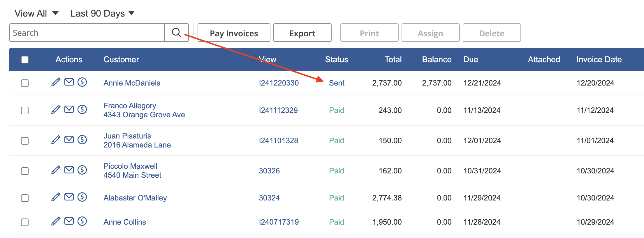
Task: Open payment dollar icon for Juan Pisaturis
Action: pos(82,140)
